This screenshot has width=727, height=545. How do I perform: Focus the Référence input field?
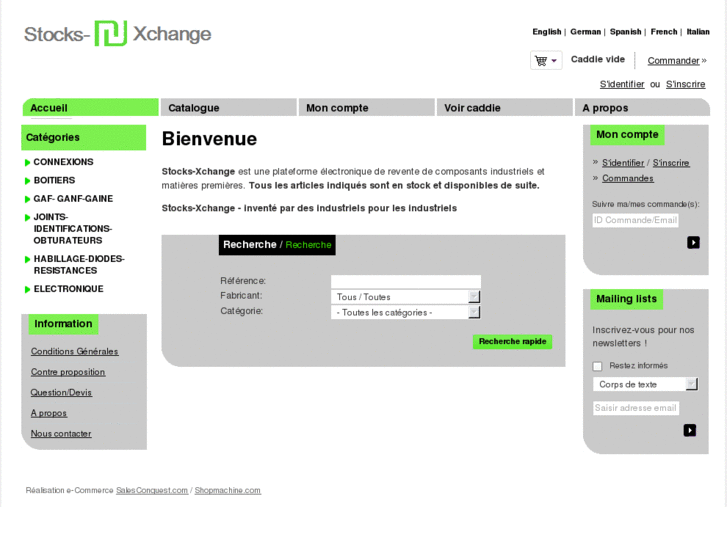pos(406,282)
